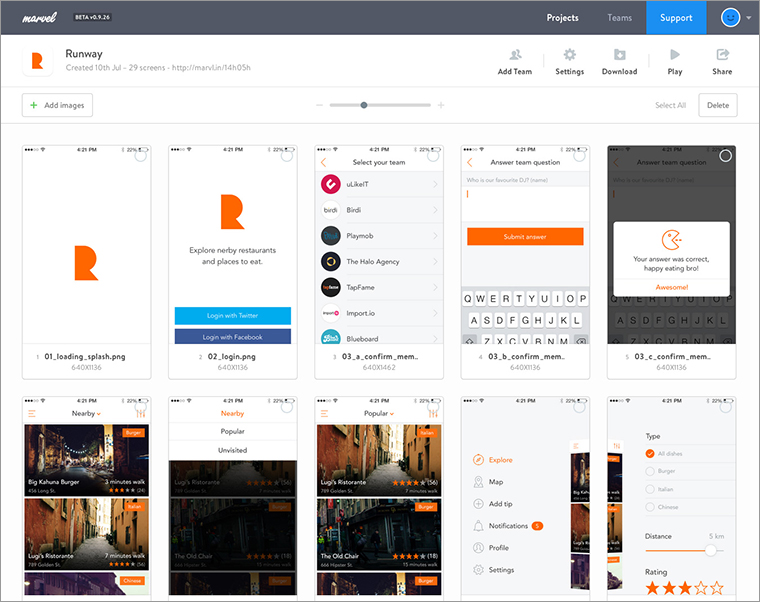Click the back arrow in Answer team question thumbnail
This screenshot has width=760, height=602.
point(470,162)
